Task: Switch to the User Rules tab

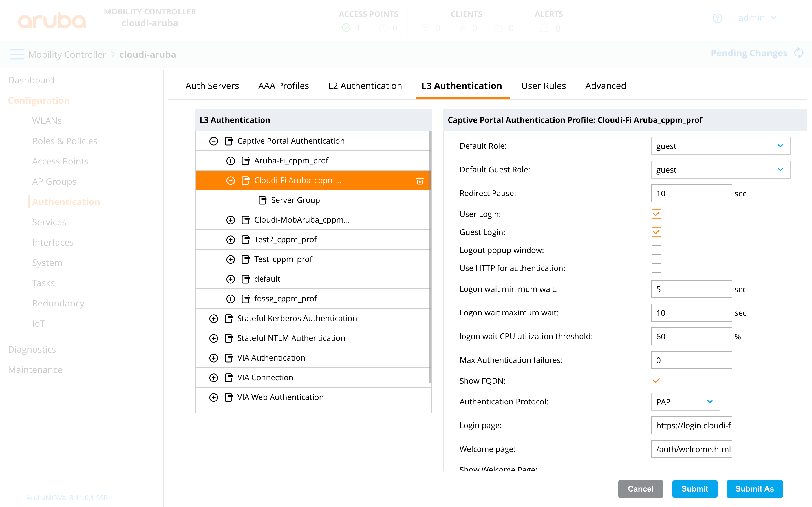Action: coord(543,86)
